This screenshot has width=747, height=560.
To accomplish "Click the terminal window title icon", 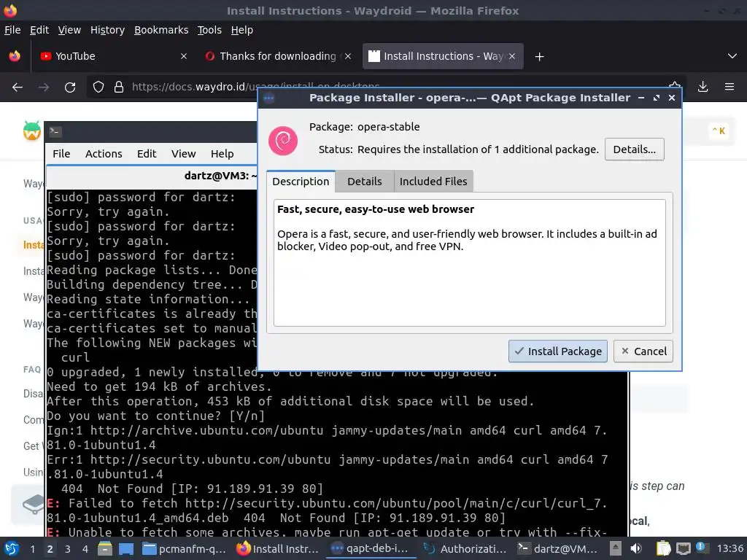I will (x=55, y=132).
